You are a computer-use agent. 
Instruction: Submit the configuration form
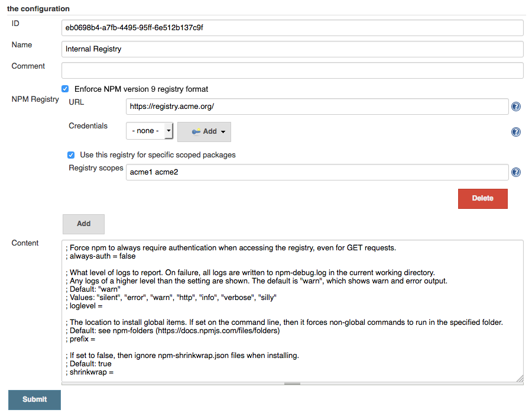tap(35, 399)
